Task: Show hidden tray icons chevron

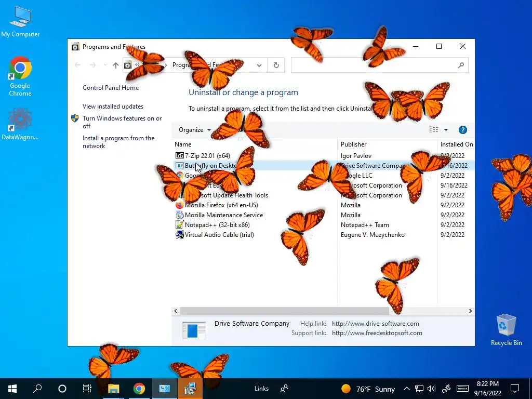Action: tap(406, 389)
